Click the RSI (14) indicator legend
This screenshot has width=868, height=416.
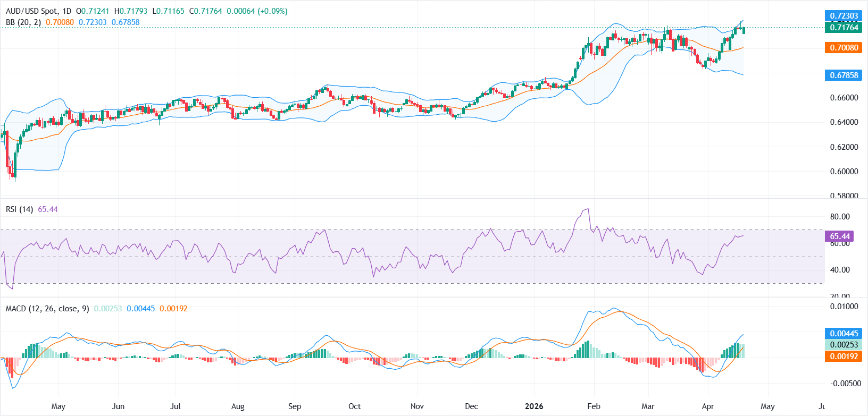coord(19,209)
